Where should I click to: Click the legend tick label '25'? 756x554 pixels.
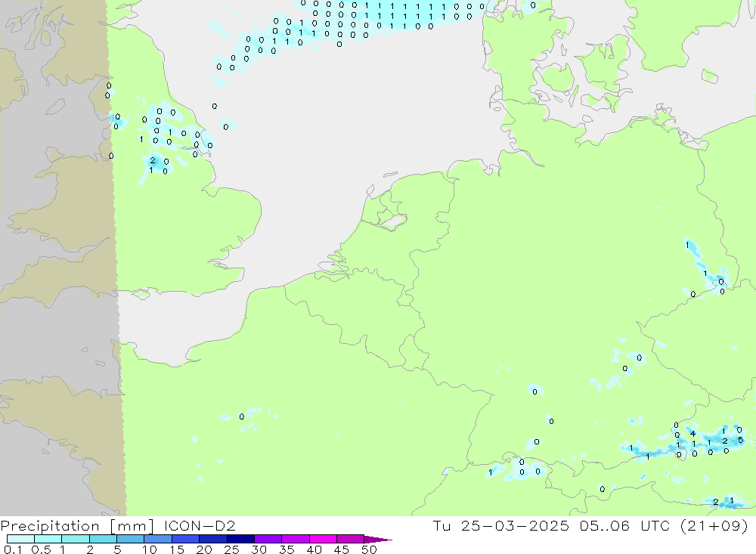[231, 549]
